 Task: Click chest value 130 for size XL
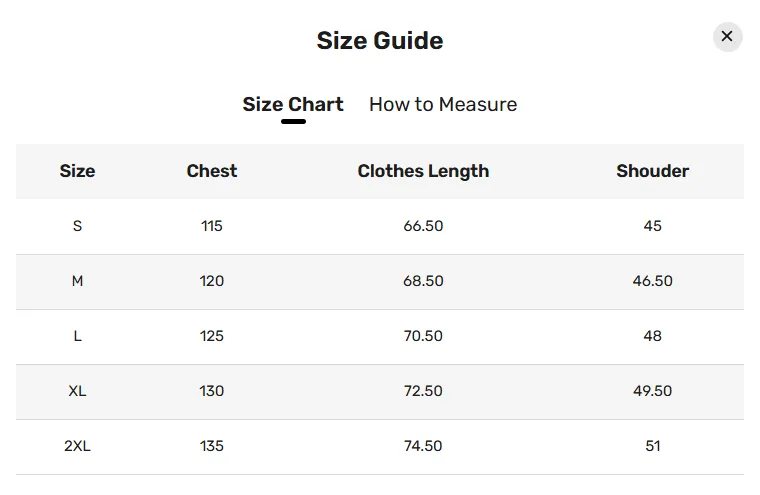click(x=212, y=391)
